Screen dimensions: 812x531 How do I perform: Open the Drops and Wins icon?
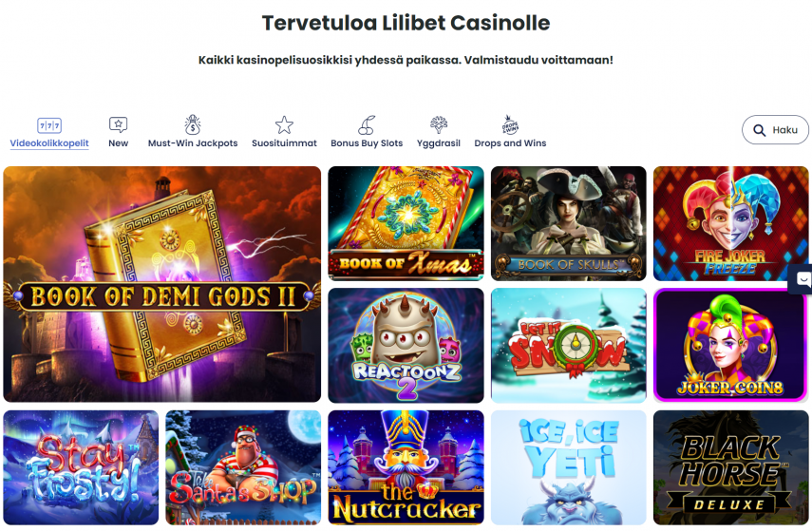click(x=510, y=124)
